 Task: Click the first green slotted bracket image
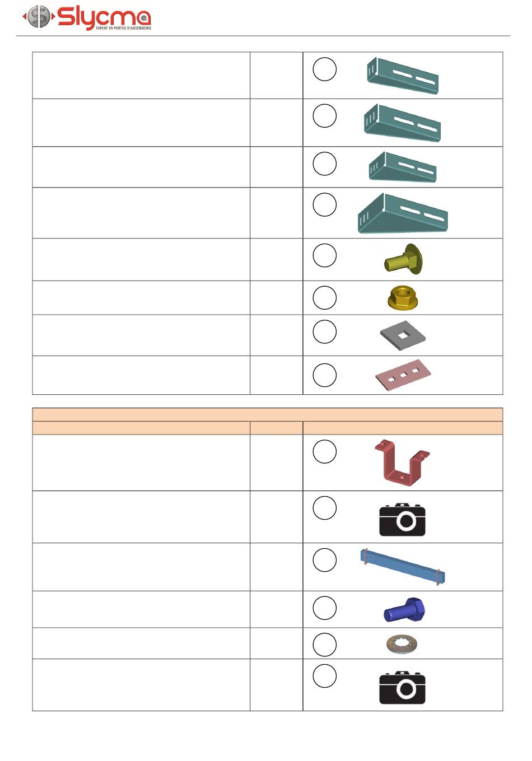coord(403,75)
